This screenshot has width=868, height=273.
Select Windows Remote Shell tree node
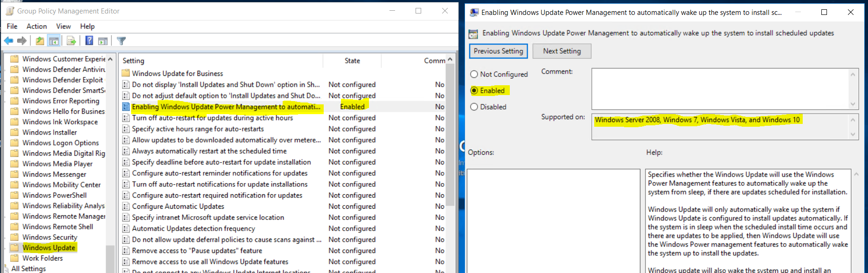pyautogui.click(x=58, y=227)
